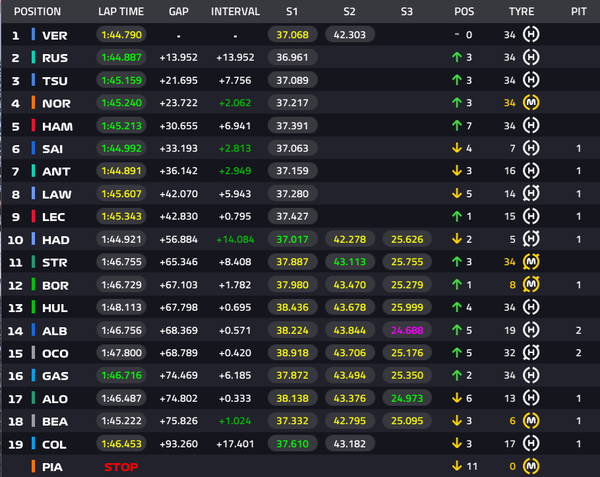Click ALO's yellow down arrow
This screenshot has width=600, height=477.
(457, 398)
